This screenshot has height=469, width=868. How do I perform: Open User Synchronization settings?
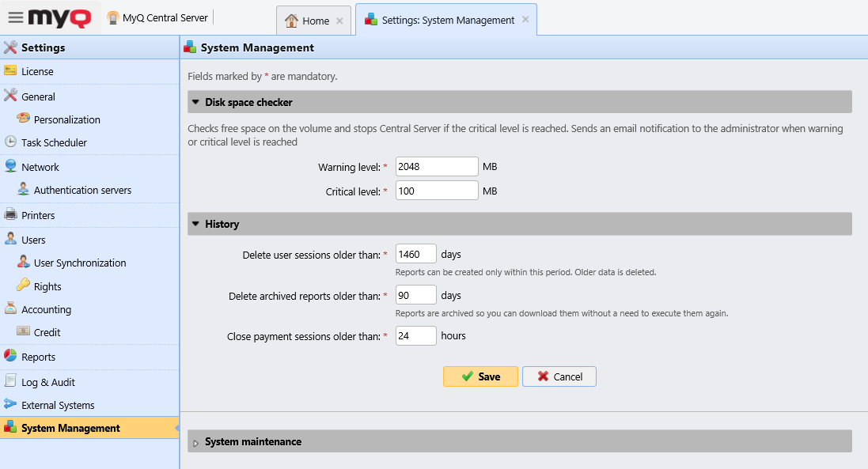pos(24,262)
